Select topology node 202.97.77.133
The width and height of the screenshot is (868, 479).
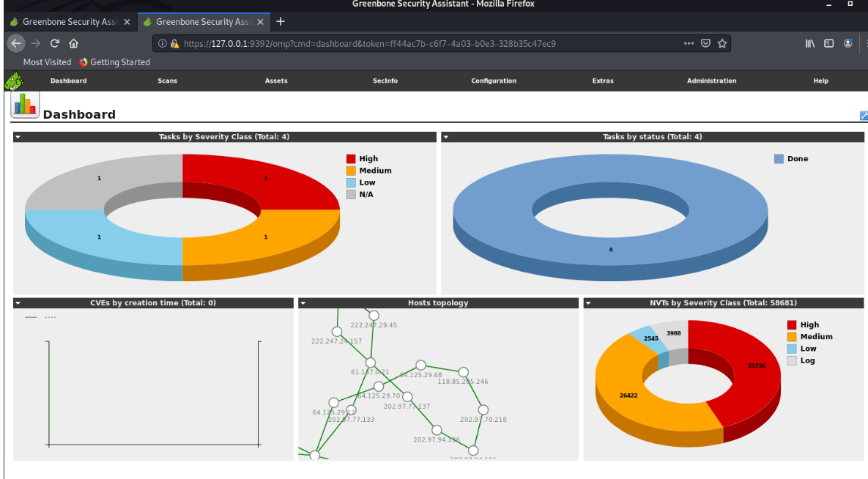coord(351,410)
